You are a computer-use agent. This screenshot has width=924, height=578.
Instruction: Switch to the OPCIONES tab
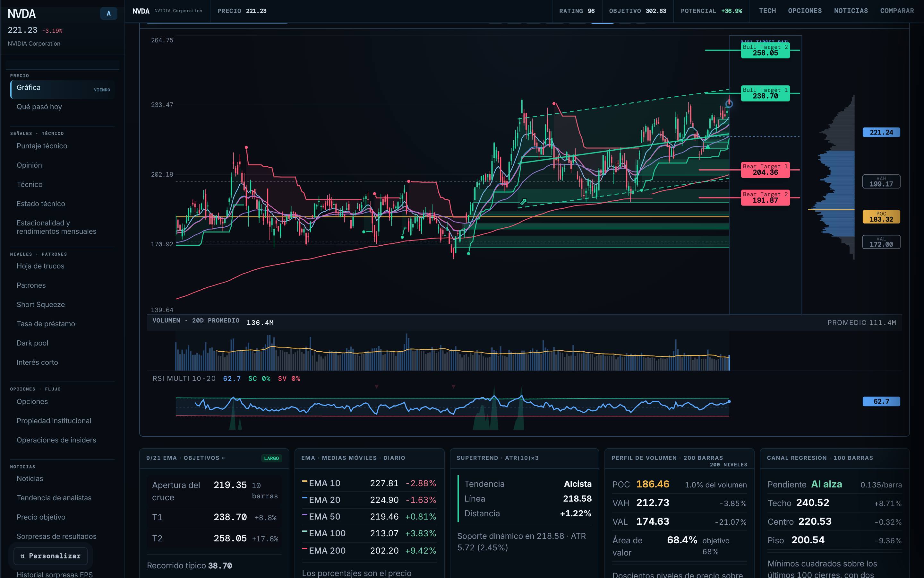(x=805, y=11)
